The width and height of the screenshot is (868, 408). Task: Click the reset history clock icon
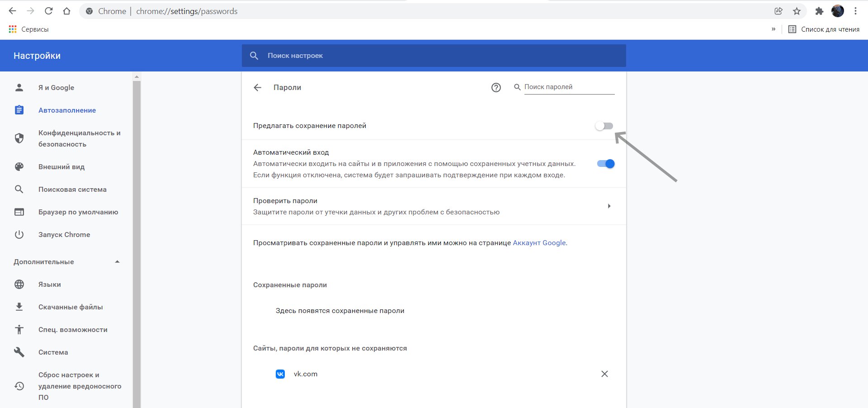[x=19, y=386]
